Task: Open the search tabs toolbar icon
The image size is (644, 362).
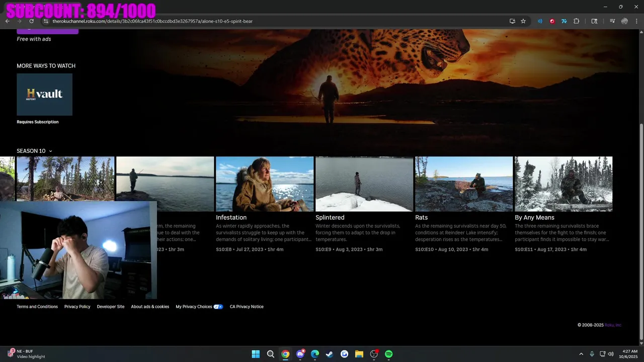Action: tap(594, 21)
